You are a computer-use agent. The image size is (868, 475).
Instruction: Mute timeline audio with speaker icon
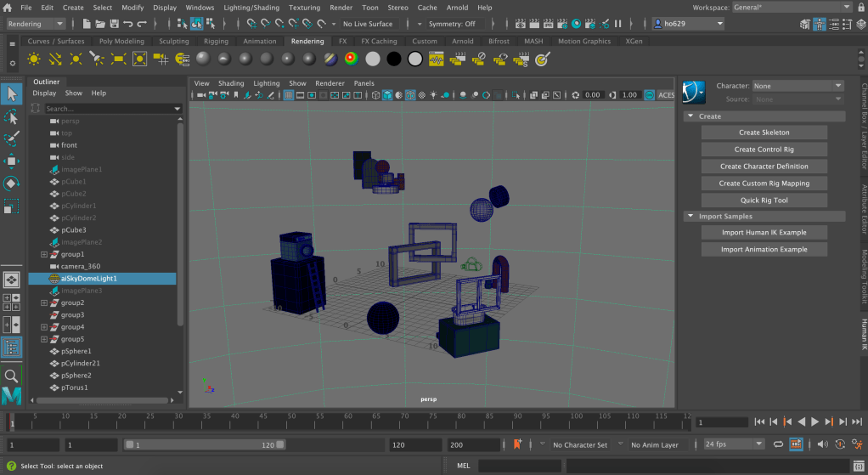coord(820,444)
